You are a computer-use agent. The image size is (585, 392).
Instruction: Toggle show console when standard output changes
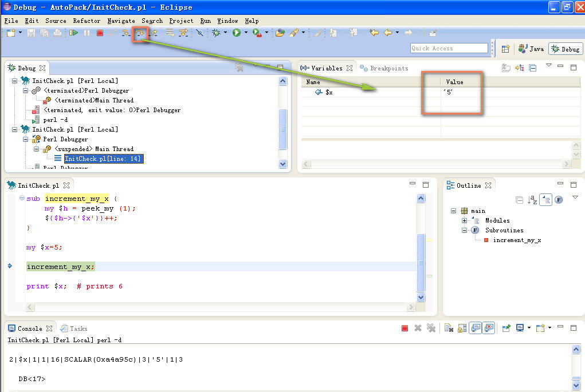tap(476, 328)
